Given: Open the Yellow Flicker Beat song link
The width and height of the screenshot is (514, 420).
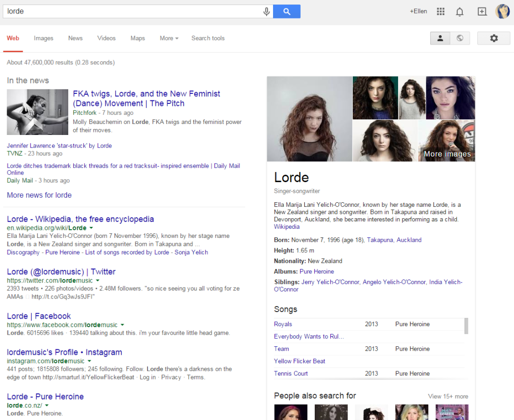Looking at the screenshot, I should pyautogui.click(x=299, y=361).
